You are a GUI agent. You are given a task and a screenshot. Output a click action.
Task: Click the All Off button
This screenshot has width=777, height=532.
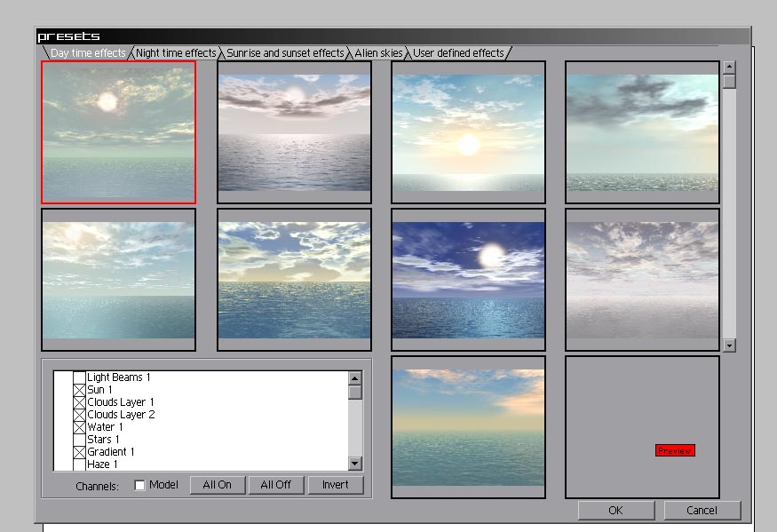(x=276, y=485)
